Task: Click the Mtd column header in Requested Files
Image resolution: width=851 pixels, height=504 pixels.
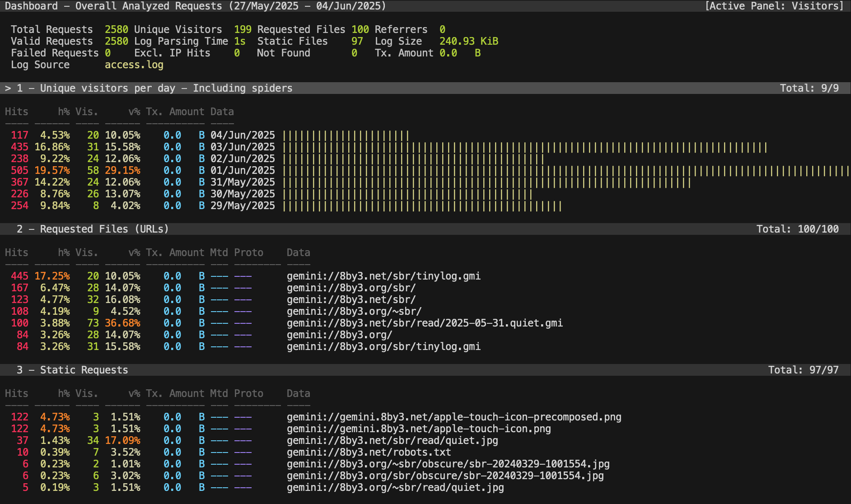Action: click(x=219, y=252)
